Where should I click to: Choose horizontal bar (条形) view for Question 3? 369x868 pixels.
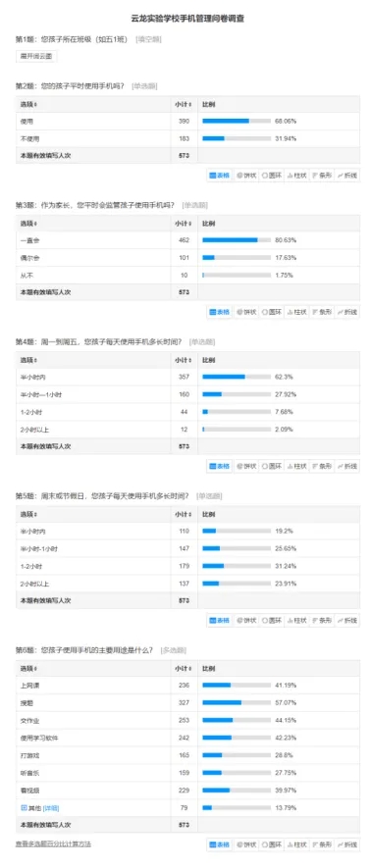[x=322, y=312]
